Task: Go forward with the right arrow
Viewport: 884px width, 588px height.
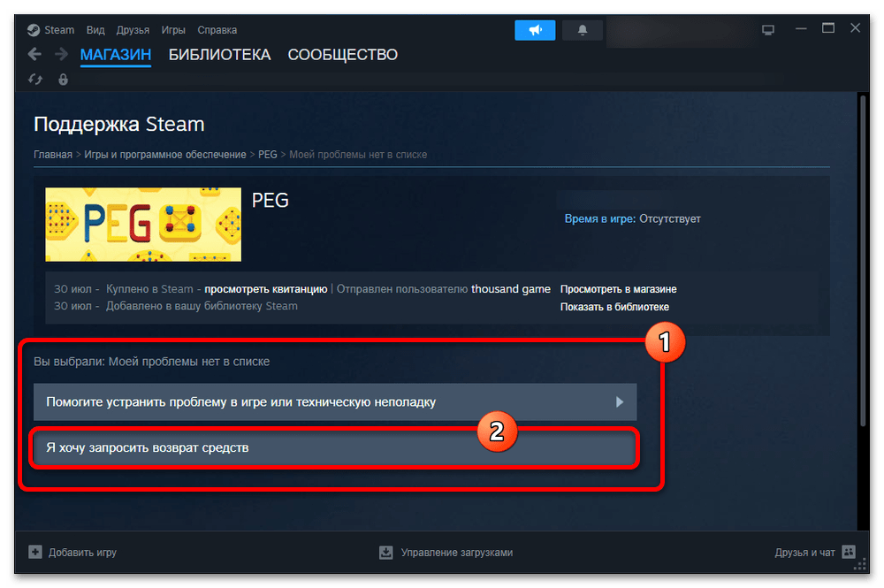Action: [61, 54]
